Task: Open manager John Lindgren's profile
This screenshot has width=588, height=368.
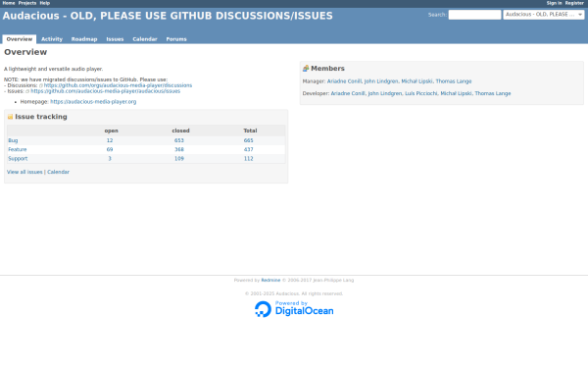Action: (x=381, y=81)
